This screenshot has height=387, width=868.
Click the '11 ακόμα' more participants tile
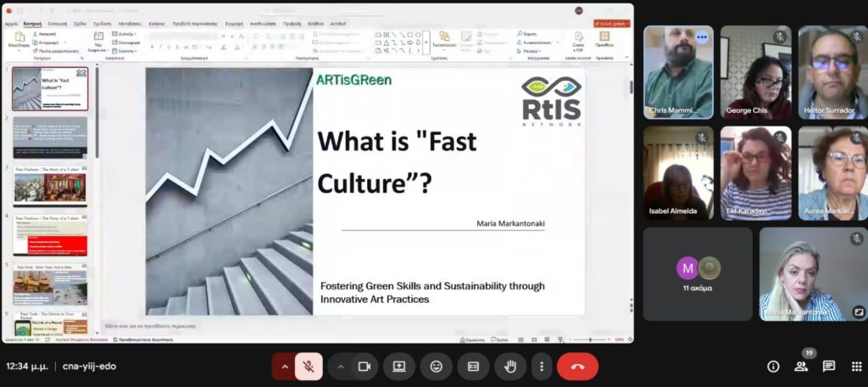698,273
